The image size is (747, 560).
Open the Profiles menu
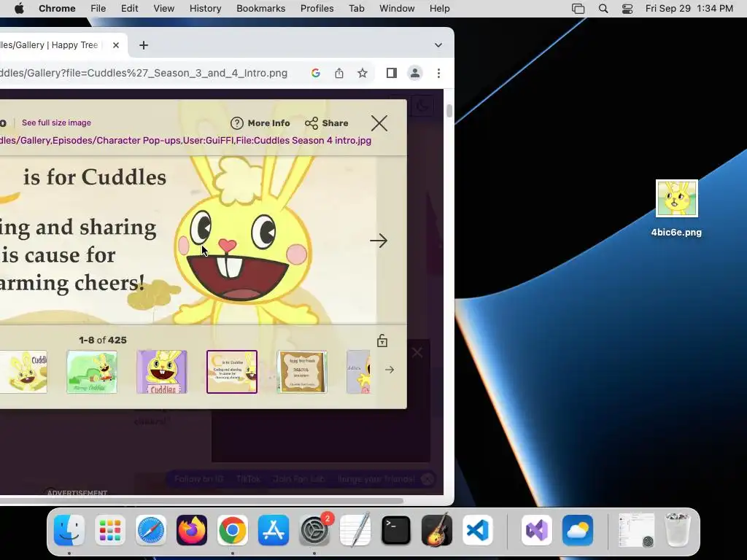(x=317, y=9)
